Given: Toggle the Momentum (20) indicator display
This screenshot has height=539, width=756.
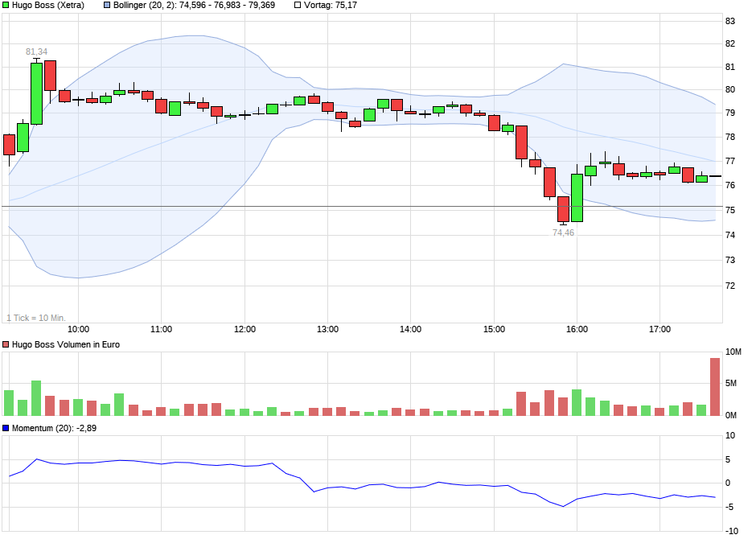Looking at the screenshot, I should [x=48, y=429].
